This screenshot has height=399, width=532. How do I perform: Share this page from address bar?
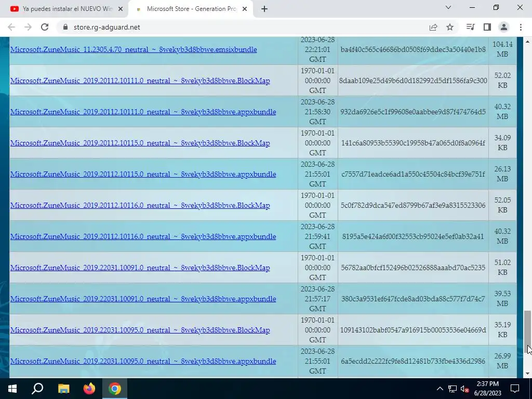click(x=433, y=27)
